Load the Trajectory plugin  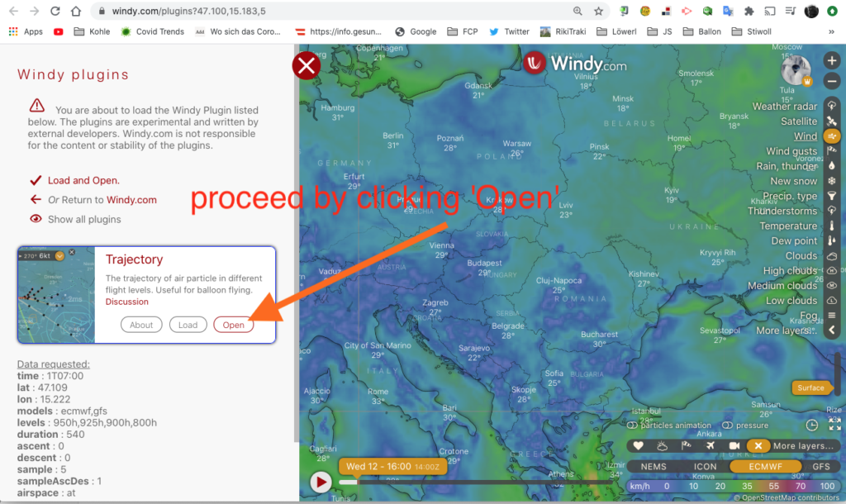(188, 325)
